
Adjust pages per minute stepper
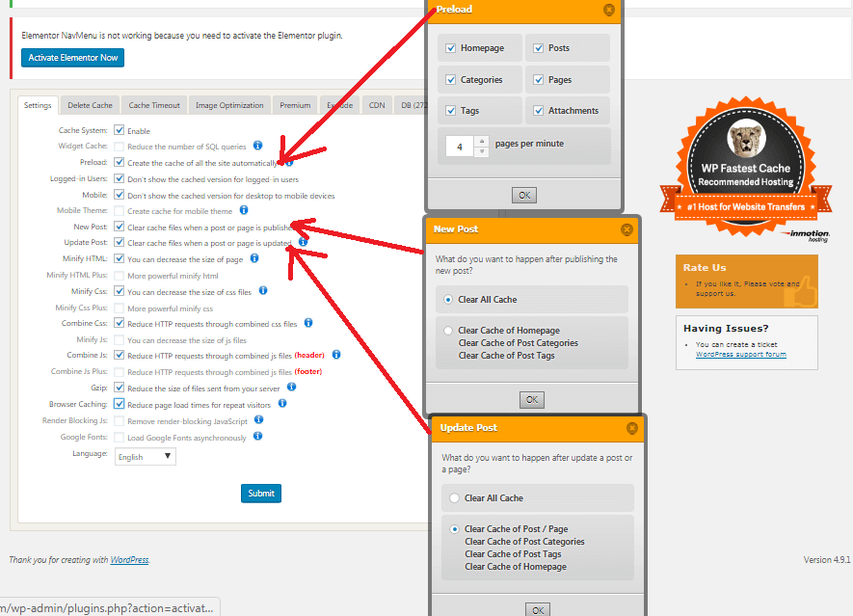point(482,147)
